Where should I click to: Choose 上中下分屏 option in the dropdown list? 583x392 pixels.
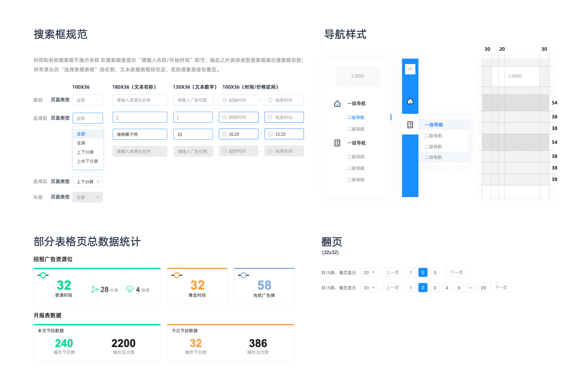[x=88, y=161]
